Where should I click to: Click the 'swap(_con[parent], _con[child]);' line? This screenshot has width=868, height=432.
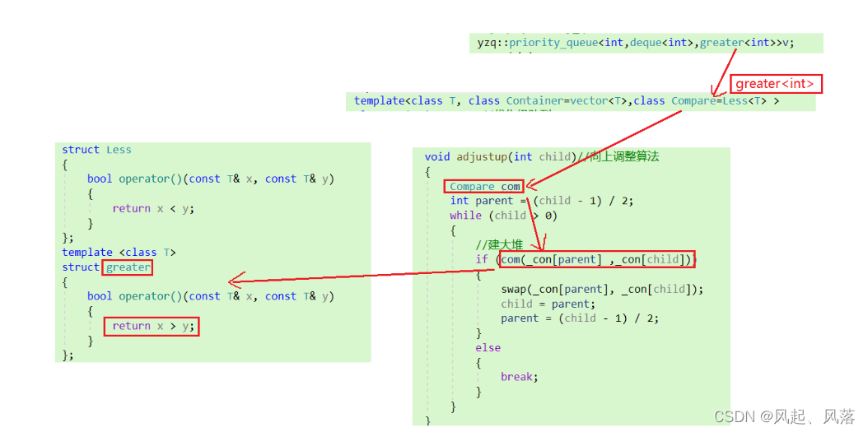pos(602,290)
